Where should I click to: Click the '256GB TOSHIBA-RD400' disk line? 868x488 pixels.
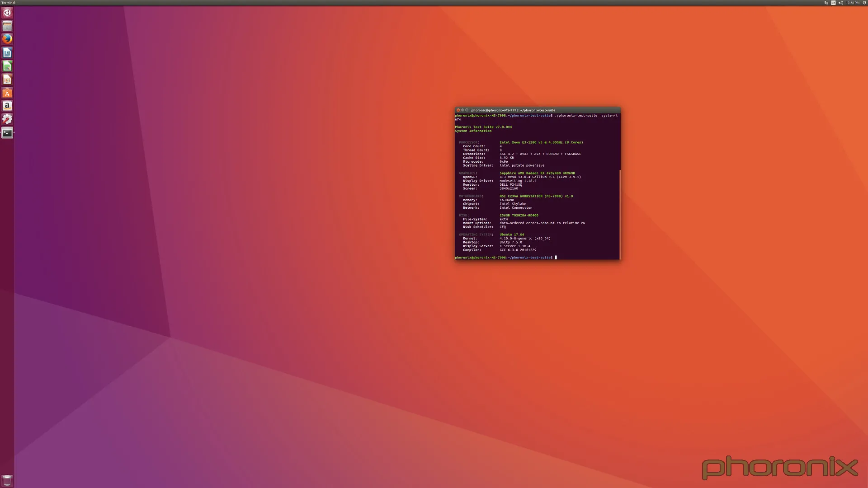click(x=519, y=216)
